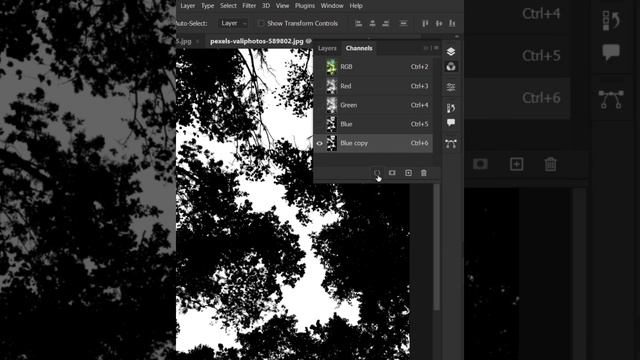The width and height of the screenshot is (640, 360).
Task: Collapse Channels panel double-arrow icon
Action: 426,48
